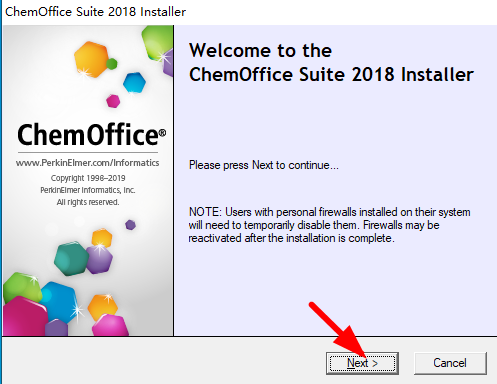This screenshot has width=497, height=384.
Task: Click the firewall NOTE paragraph
Action: click(329, 225)
